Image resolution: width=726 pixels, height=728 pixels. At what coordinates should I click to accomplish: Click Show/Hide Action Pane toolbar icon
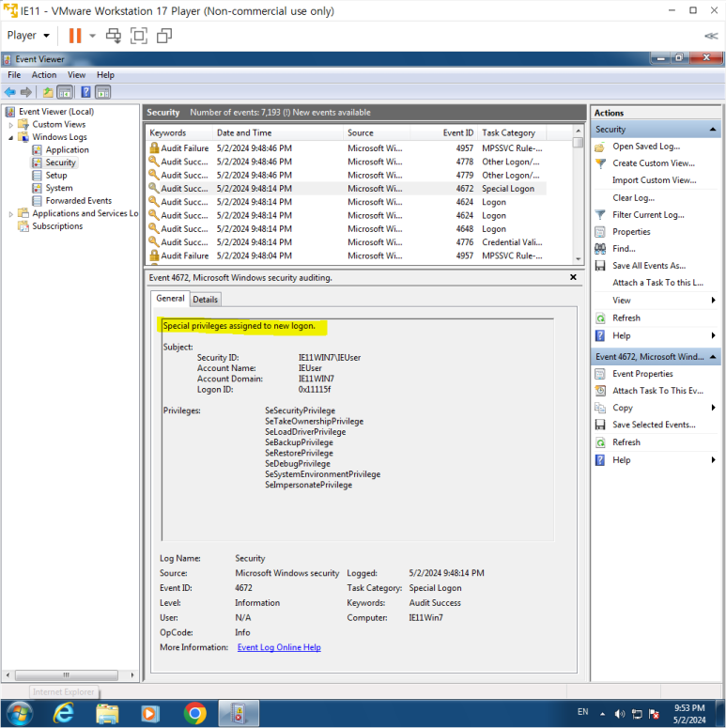pyautogui.click(x=102, y=92)
